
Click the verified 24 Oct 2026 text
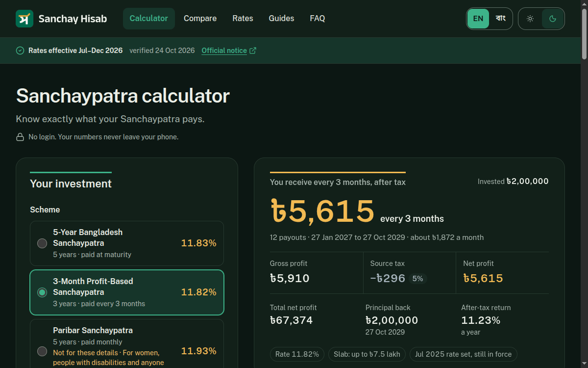coord(162,51)
